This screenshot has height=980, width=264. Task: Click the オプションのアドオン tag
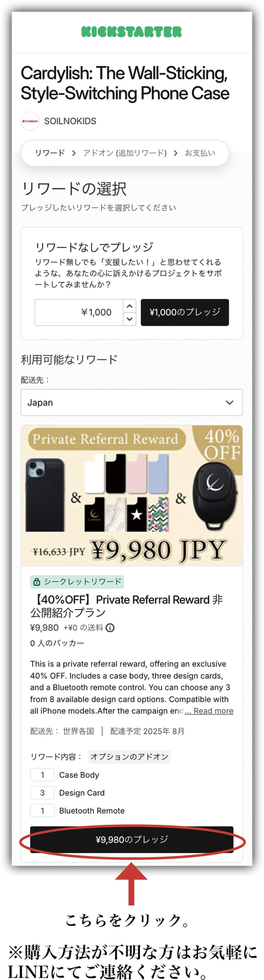point(129,756)
